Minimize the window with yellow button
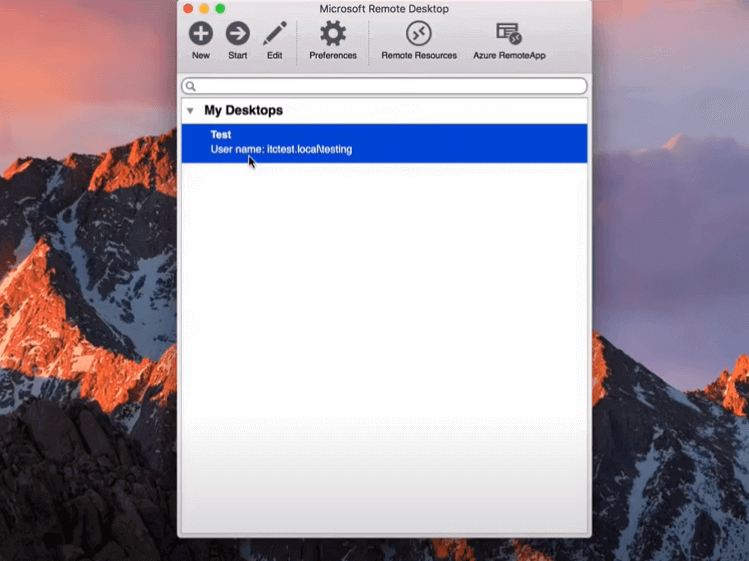This screenshot has height=561, width=749. (204, 9)
